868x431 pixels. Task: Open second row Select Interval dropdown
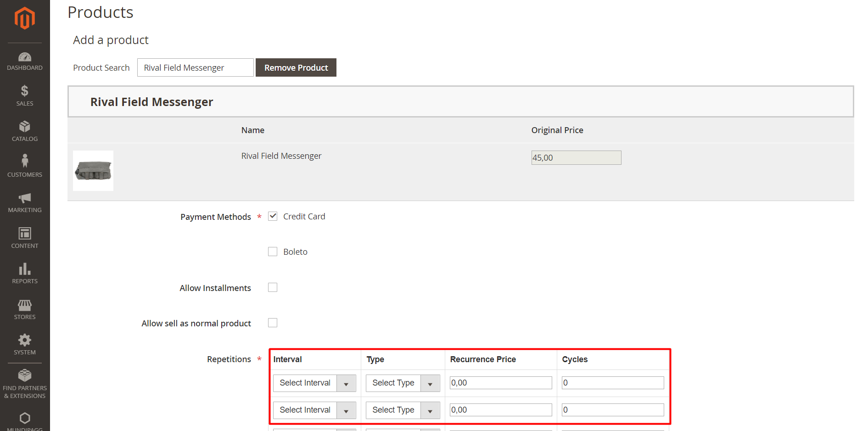[x=314, y=410]
